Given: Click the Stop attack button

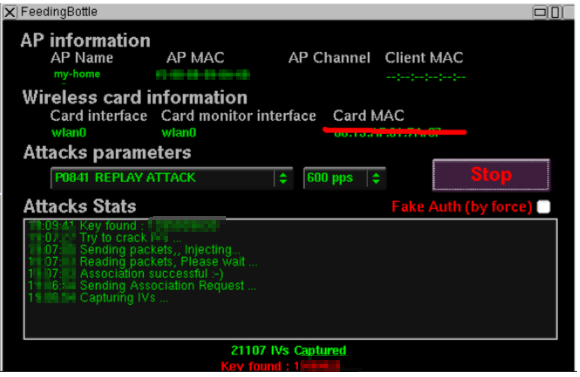Looking at the screenshot, I should tap(491, 175).
